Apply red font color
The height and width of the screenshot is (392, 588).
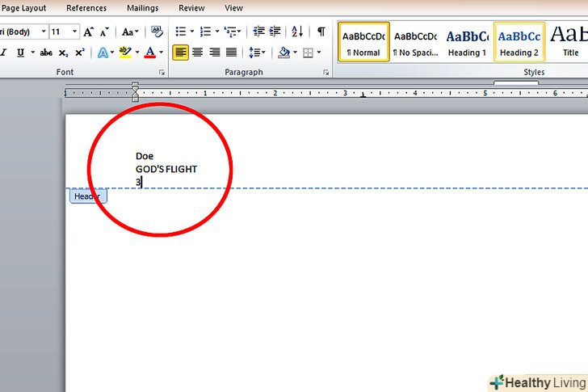tap(150, 53)
